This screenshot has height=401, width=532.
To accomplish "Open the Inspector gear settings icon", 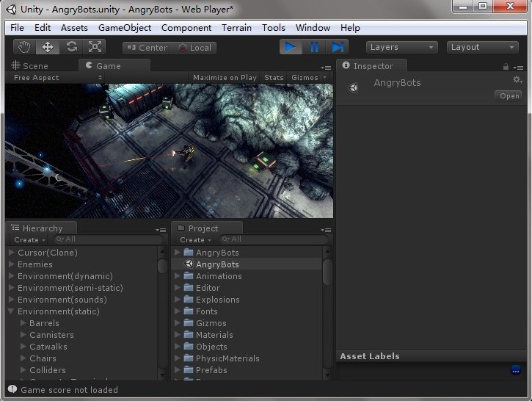I will click(517, 80).
